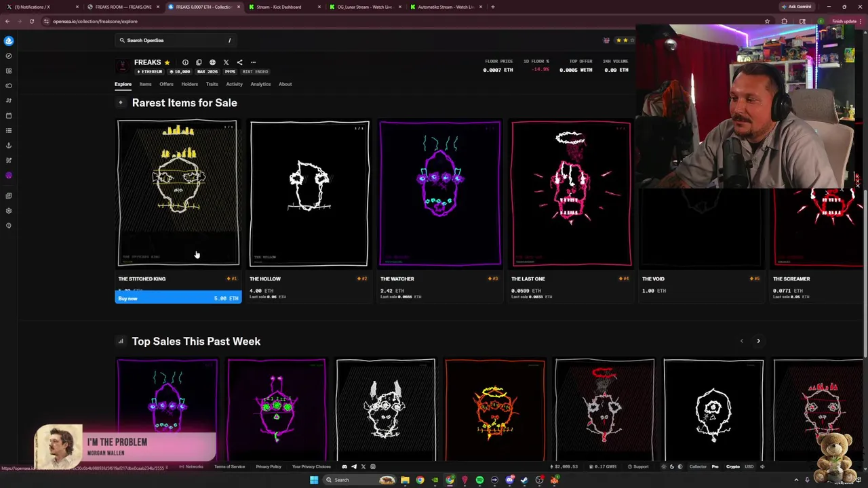Reload the page

point(32,21)
